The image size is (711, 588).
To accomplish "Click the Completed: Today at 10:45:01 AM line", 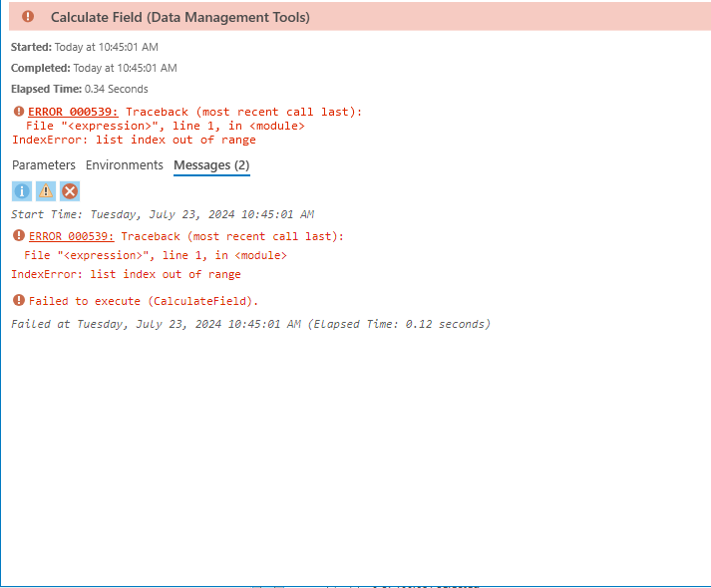I will (x=94, y=68).
